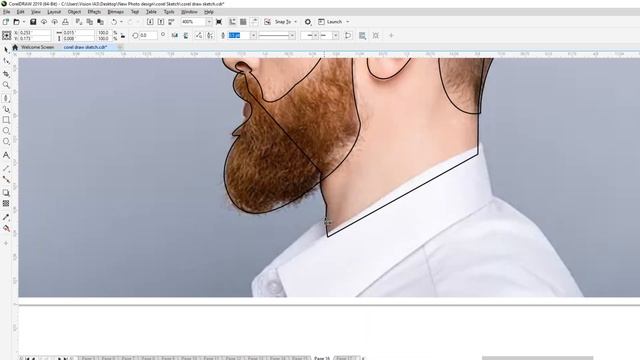The image size is (640, 360).
Task: Open the Object menu
Action: 74,12
